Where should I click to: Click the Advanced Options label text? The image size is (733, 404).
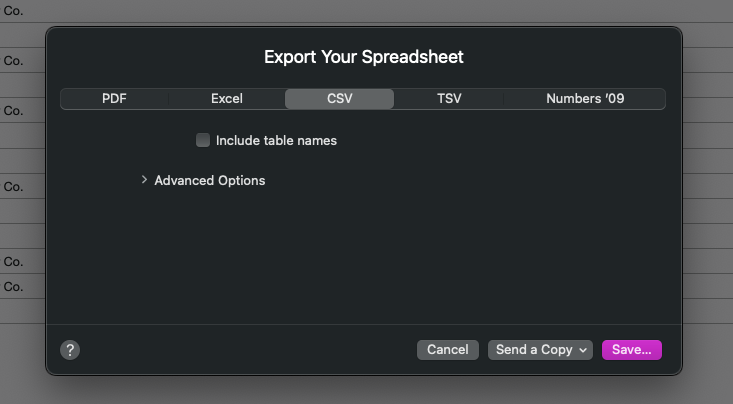point(210,180)
